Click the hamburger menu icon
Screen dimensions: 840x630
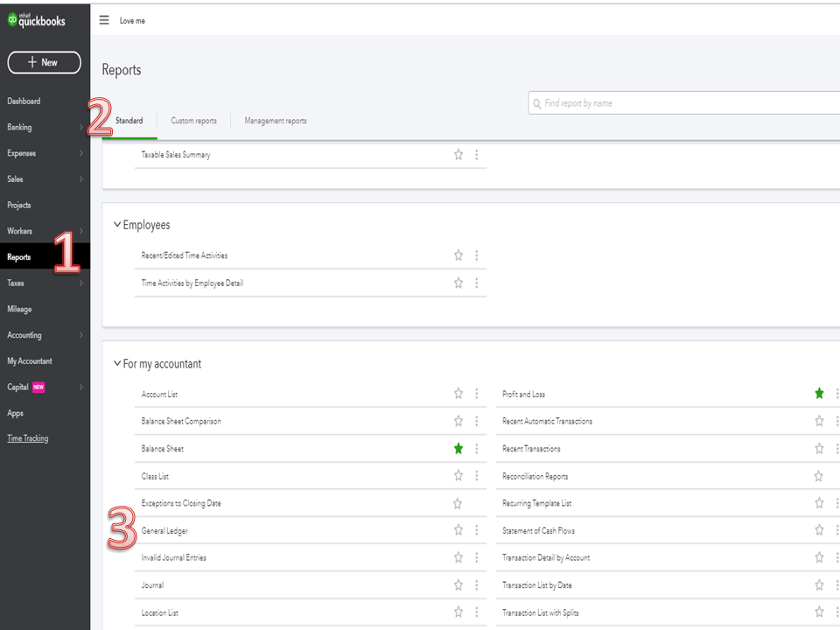point(104,20)
